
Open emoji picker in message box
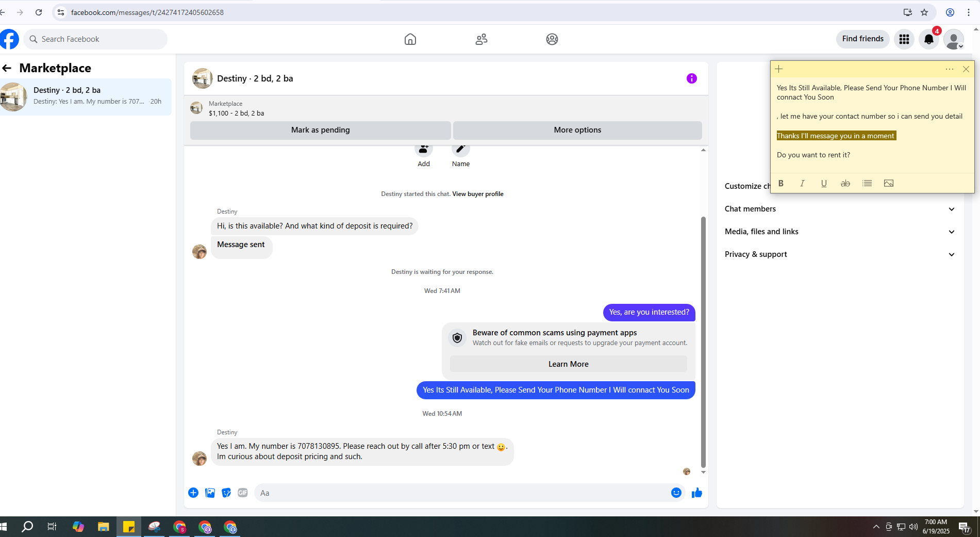pyautogui.click(x=676, y=493)
